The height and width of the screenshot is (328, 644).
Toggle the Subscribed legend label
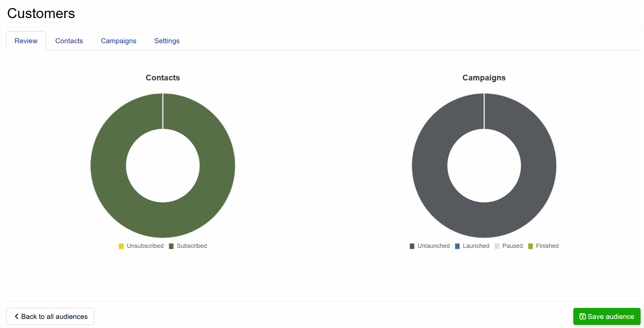192,246
